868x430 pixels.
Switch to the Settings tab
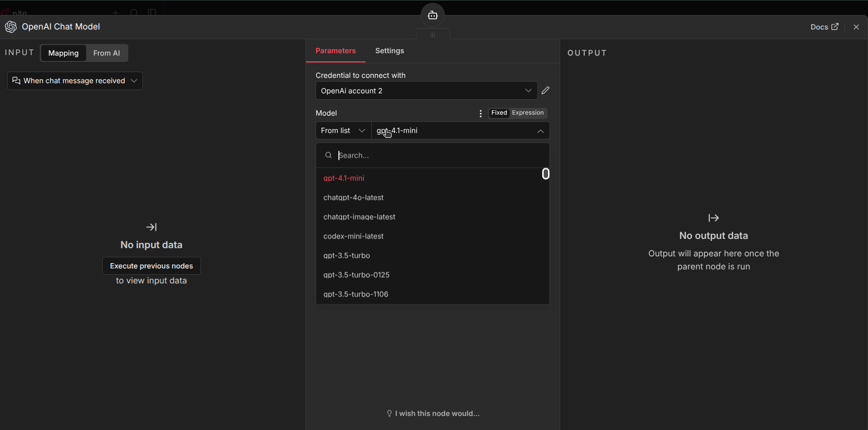tap(389, 51)
